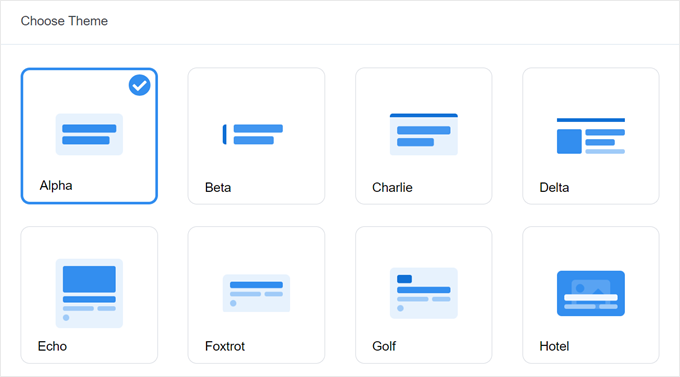
Task: Select the Golf theme preview icon
Action: tap(424, 293)
